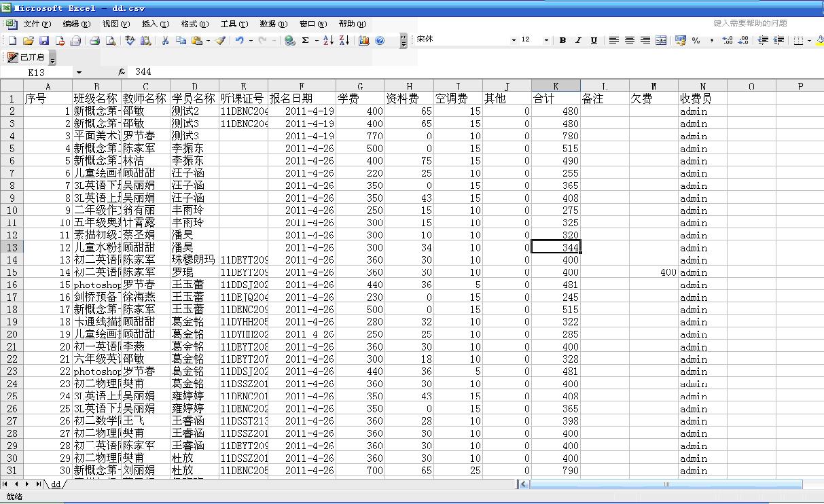Screen dimensions: 824x504
Task: Open the Chart Wizard icon
Action: tap(364, 41)
